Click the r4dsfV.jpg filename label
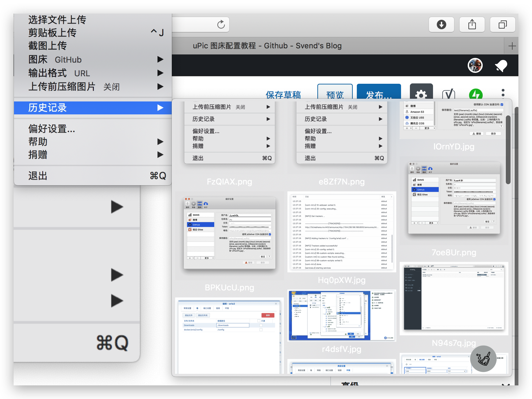The height and width of the screenshot is (399, 532). tap(342, 349)
